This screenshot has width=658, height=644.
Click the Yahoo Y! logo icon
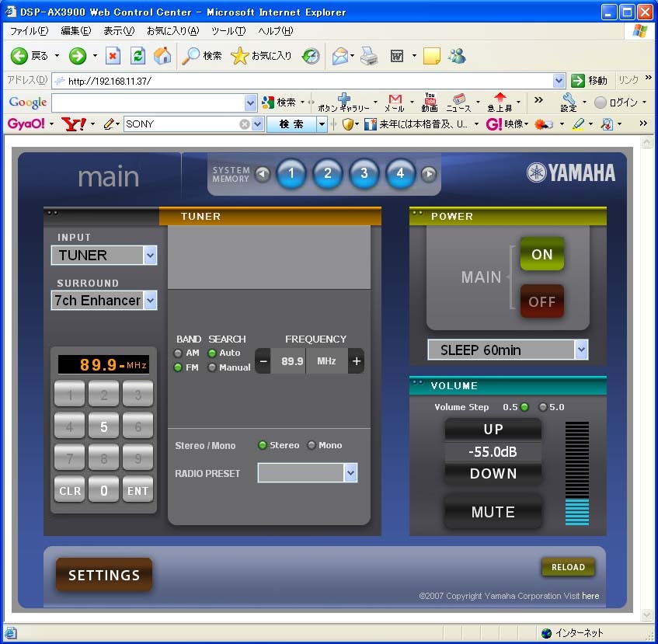[x=74, y=124]
